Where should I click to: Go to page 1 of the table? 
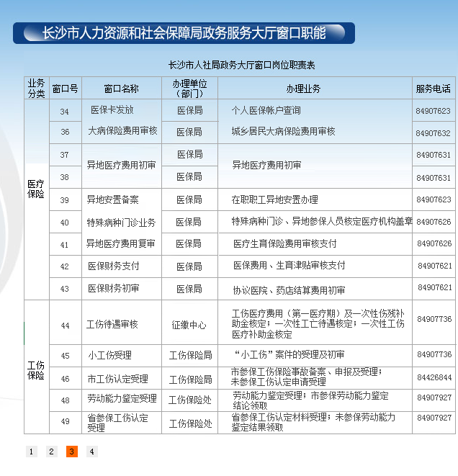(31, 452)
